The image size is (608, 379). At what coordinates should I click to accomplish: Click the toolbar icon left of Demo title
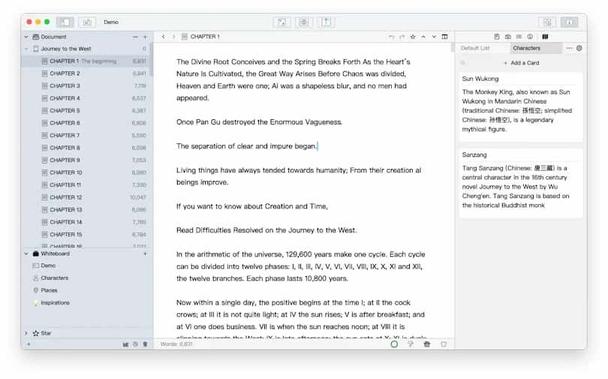click(x=87, y=22)
